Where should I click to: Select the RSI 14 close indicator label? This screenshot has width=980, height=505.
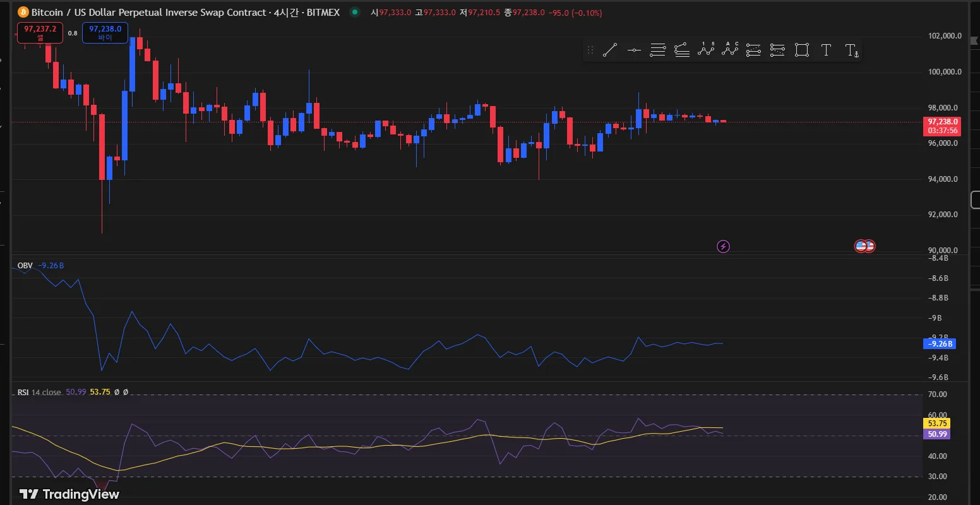(39, 392)
